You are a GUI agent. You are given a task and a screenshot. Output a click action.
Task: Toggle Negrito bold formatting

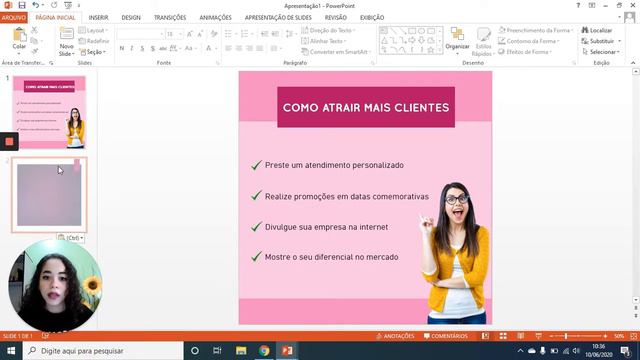[122, 48]
